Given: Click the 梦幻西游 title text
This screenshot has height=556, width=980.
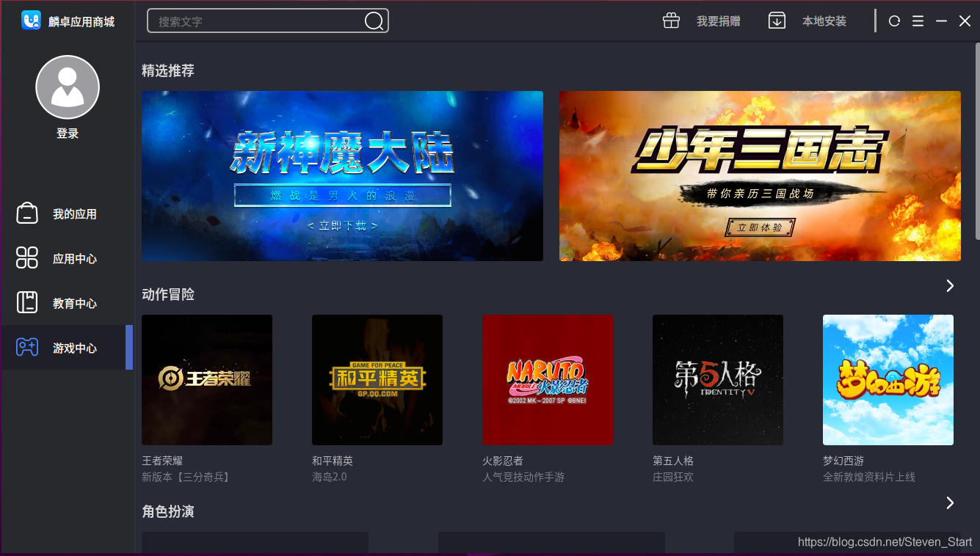Looking at the screenshot, I should [843, 461].
